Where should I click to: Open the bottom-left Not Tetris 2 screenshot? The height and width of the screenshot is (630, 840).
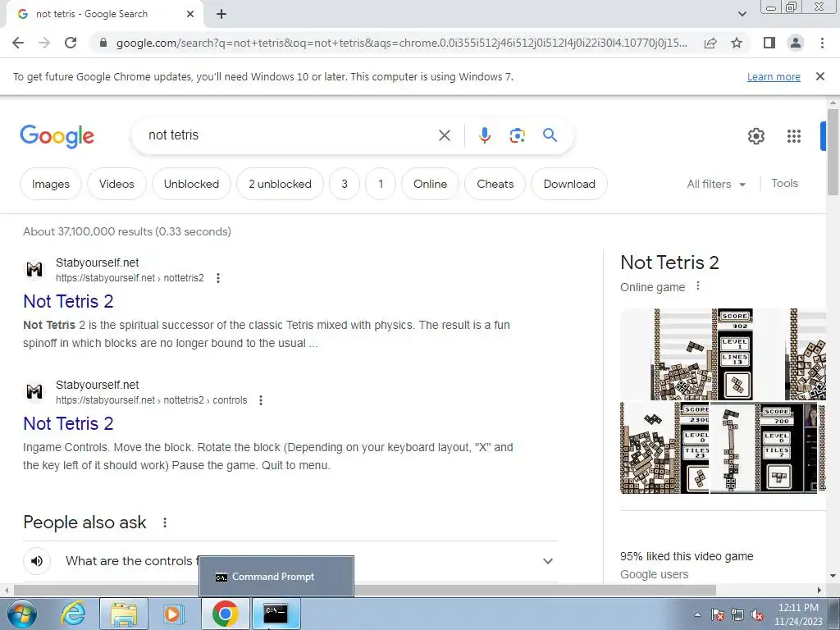[x=664, y=448]
